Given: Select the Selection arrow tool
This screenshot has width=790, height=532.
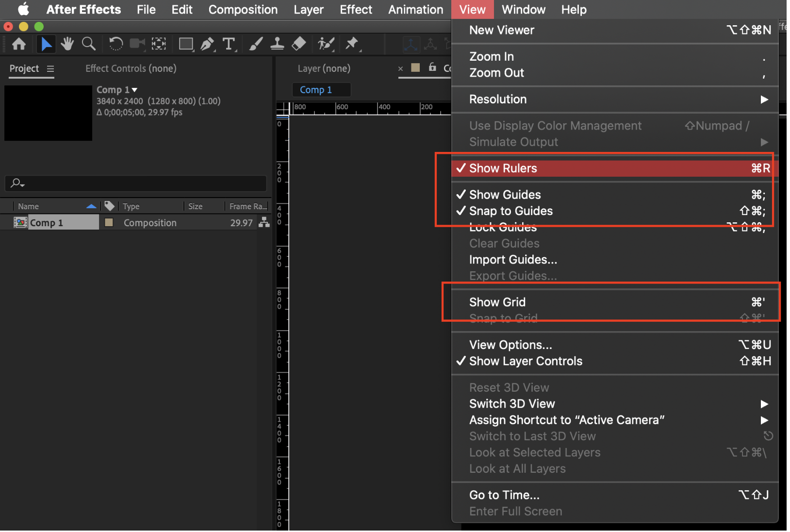Looking at the screenshot, I should point(46,44).
